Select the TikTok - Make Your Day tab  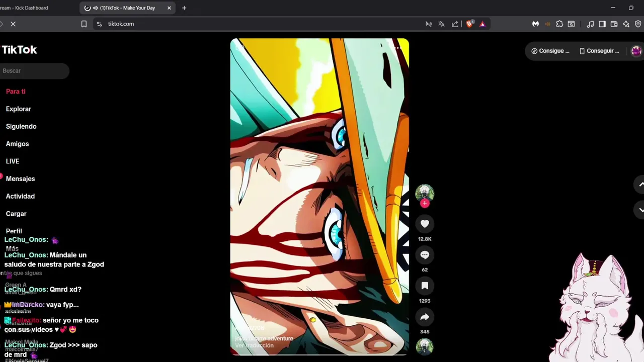[x=127, y=8]
